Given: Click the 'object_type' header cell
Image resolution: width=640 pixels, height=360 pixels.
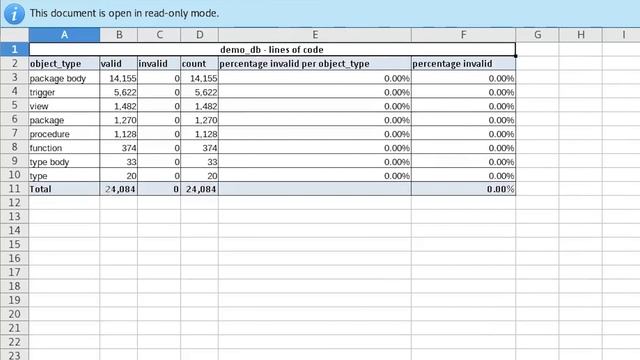Looking at the screenshot, I should click(x=64, y=64).
